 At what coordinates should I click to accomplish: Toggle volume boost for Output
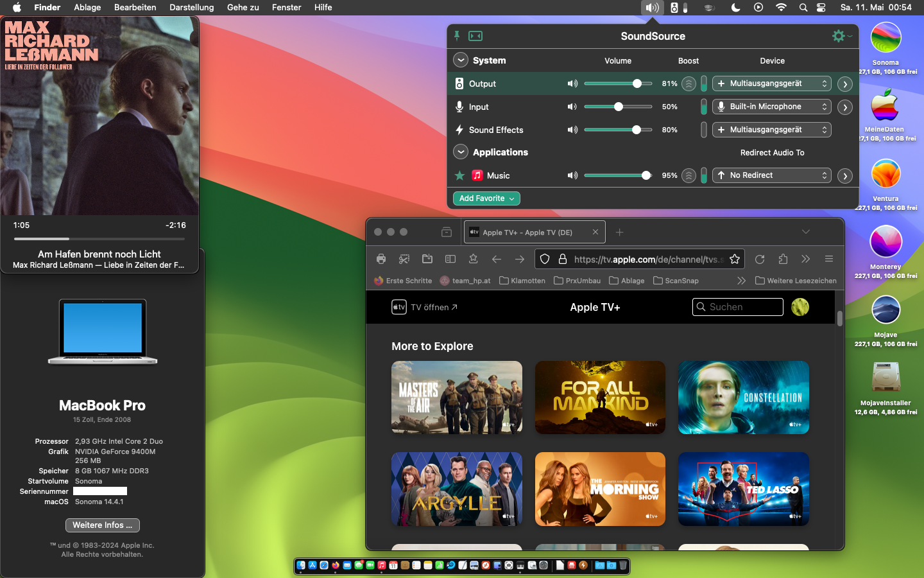click(689, 83)
